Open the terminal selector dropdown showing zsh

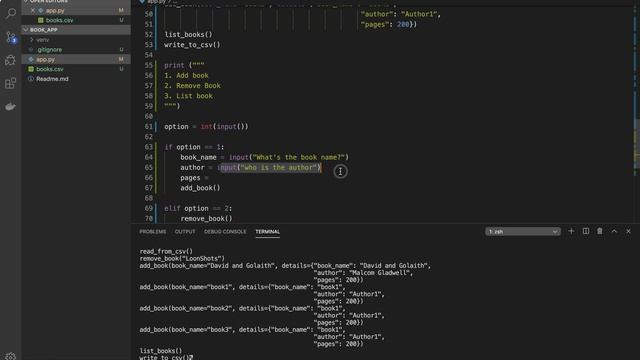(x=523, y=231)
